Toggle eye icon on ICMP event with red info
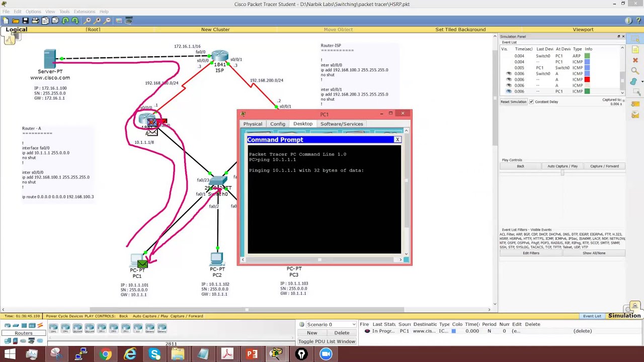The height and width of the screenshot is (362, 644). (x=509, y=79)
